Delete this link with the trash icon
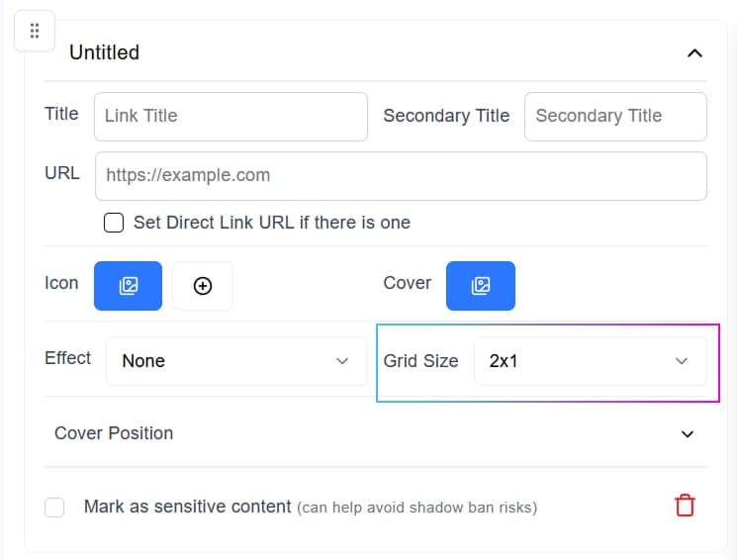This screenshot has height=560, width=737. (685, 506)
